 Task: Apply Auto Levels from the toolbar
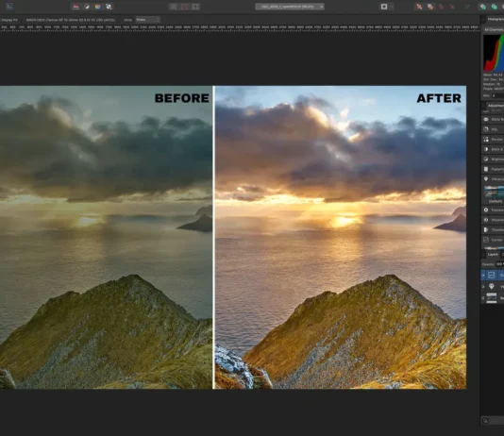pos(76,7)
